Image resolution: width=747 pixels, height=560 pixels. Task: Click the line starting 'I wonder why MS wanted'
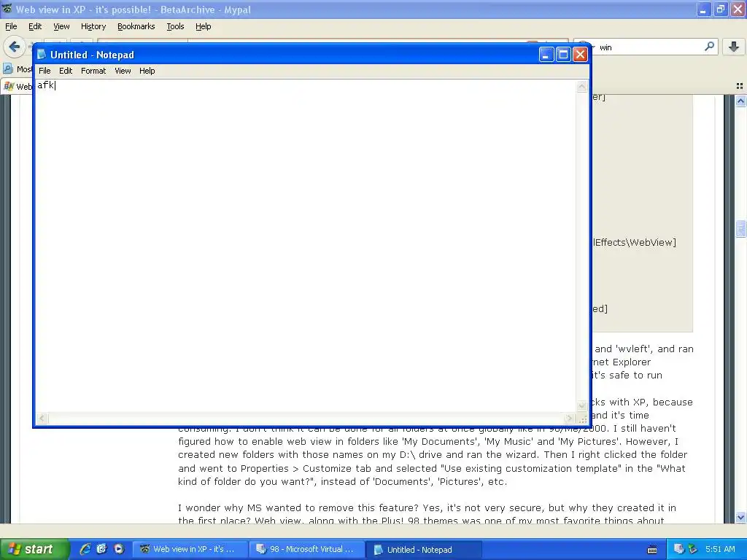427,507
